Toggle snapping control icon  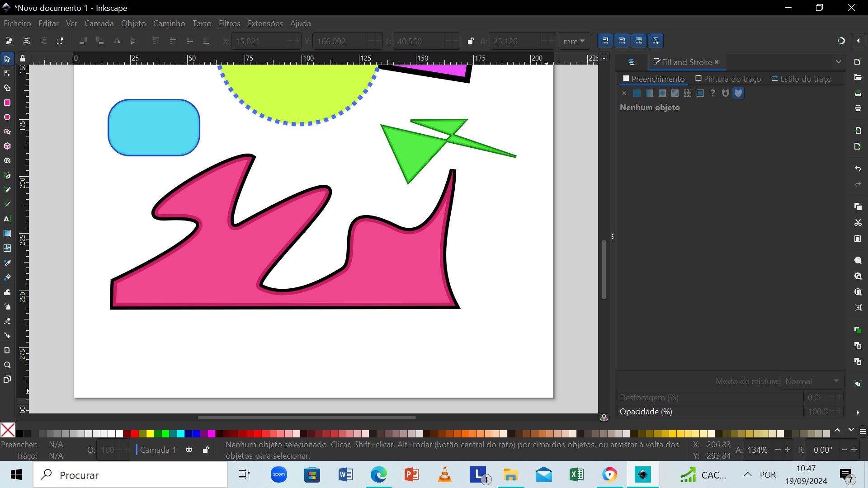[841, 41]
